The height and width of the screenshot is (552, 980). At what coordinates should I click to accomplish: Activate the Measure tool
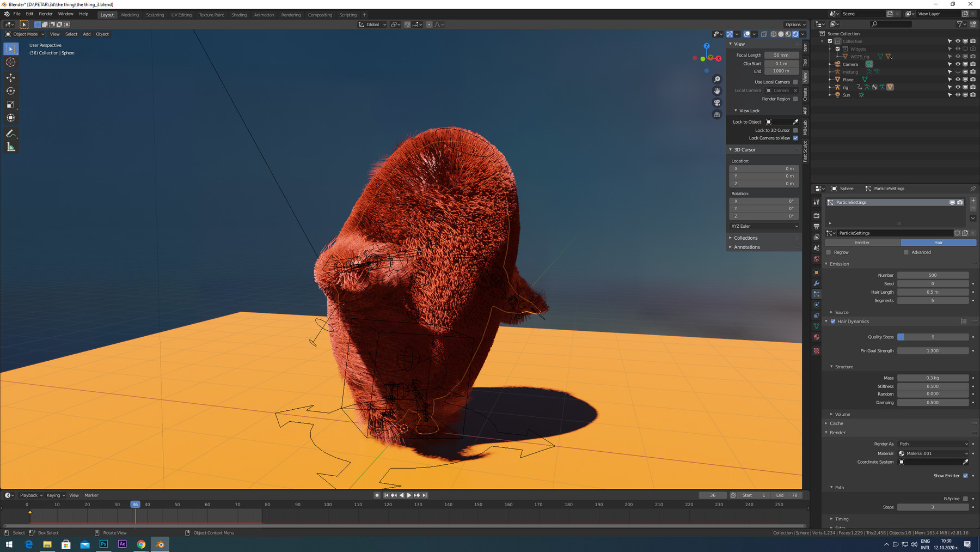pos(10,146)
